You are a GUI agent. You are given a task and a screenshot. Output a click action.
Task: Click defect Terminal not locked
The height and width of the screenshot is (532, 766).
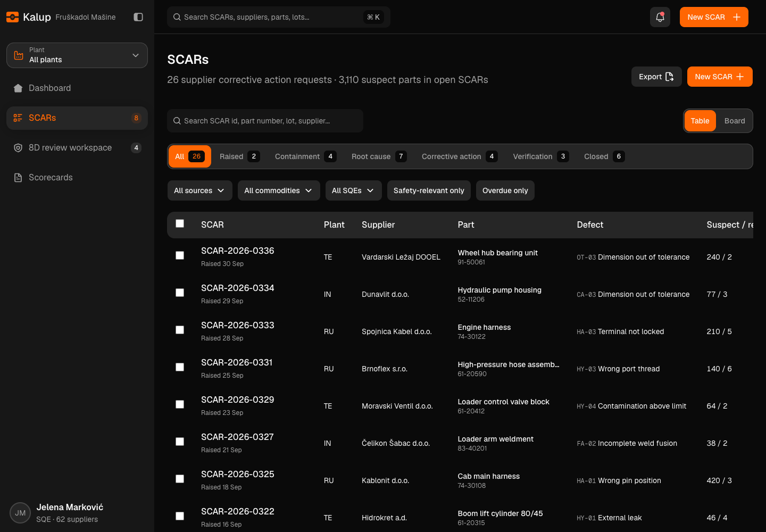pyautogui.click(x=631, y=331)
